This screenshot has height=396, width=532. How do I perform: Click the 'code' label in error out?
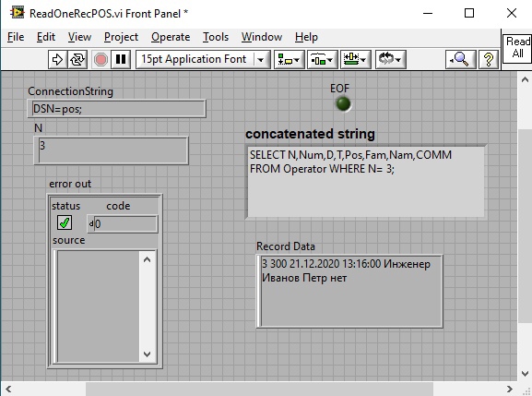(118, 206)
